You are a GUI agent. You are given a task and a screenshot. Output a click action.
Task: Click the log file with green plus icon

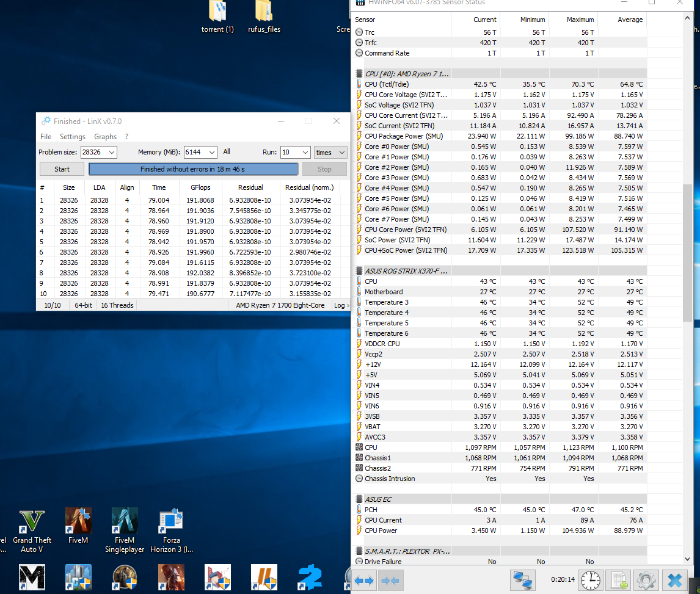[x=619, y=580]
